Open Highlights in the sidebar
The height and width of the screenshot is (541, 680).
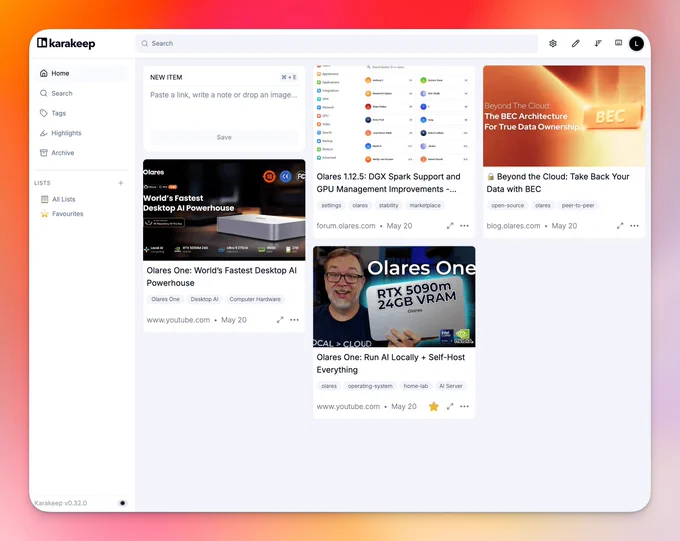point(82,133)
